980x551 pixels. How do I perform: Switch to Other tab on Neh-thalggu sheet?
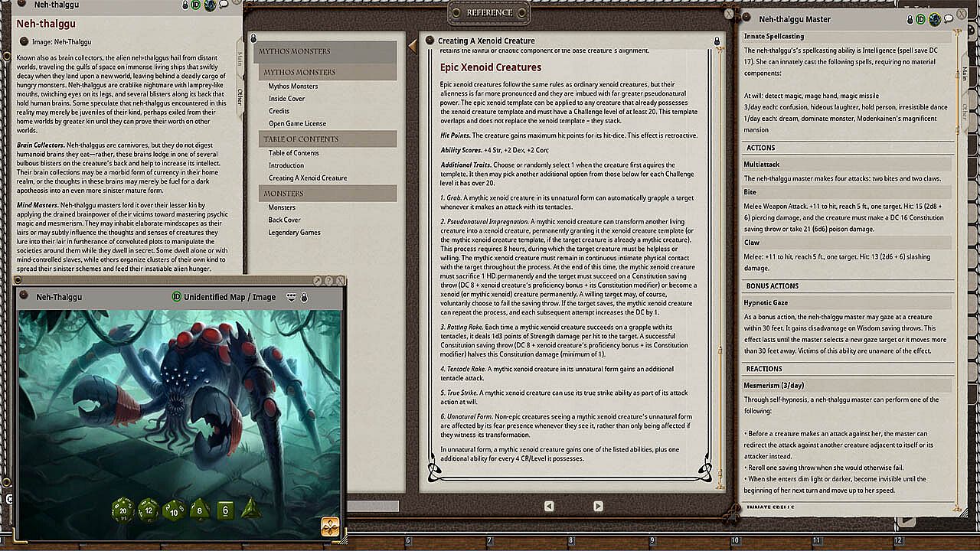[x=240, y=96]
